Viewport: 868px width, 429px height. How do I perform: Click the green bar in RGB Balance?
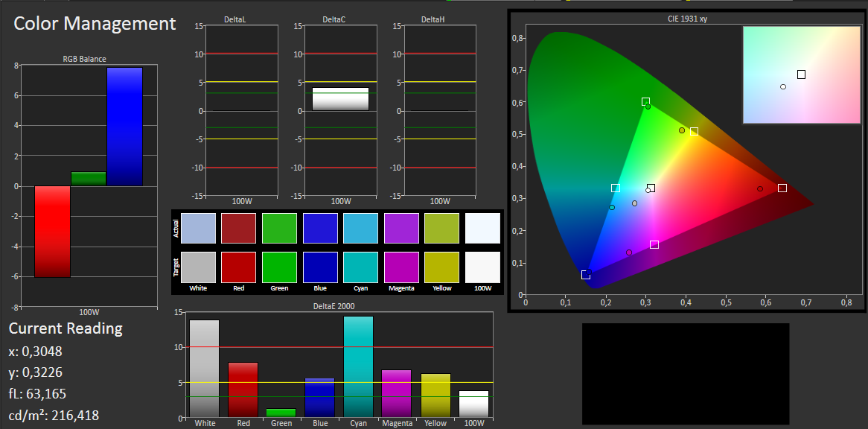[x=89, y=179]
